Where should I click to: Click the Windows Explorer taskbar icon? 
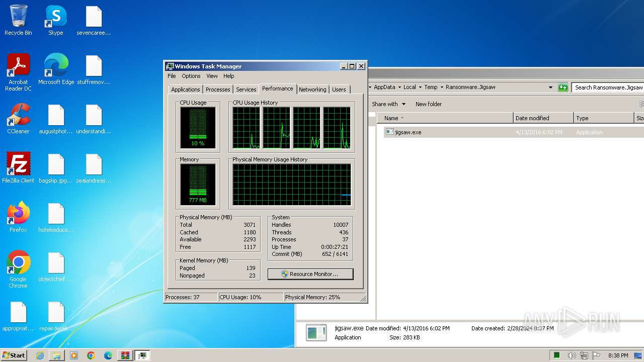[x=57, y=355]
